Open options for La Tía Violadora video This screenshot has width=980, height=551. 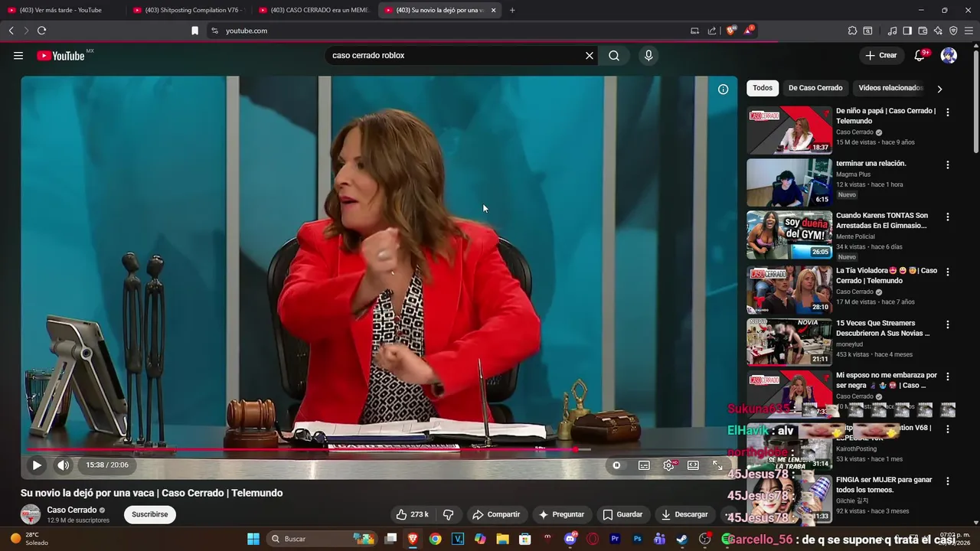tap(948, 272)
